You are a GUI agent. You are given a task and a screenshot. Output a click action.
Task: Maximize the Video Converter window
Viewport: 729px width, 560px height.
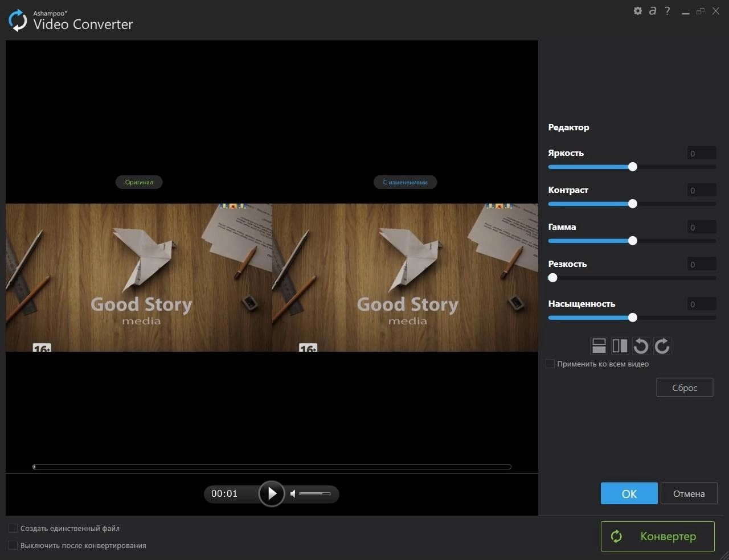coord(701,11)
